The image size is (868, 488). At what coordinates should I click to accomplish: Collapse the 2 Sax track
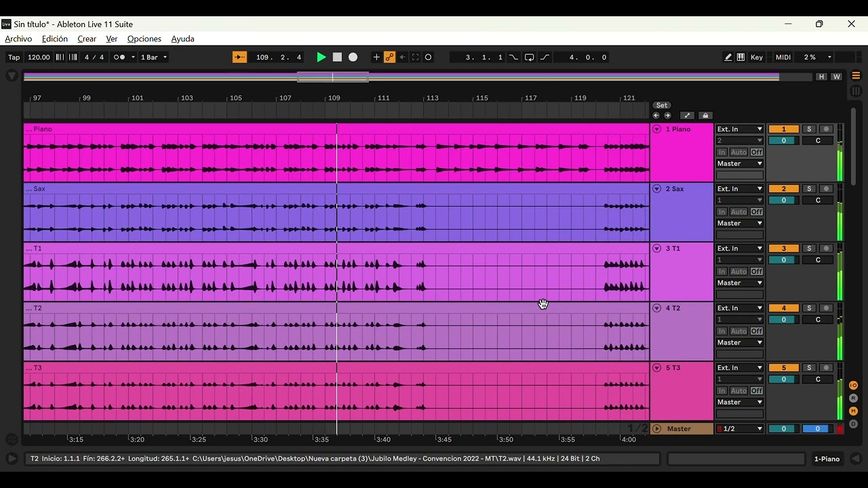click(656, 188)
